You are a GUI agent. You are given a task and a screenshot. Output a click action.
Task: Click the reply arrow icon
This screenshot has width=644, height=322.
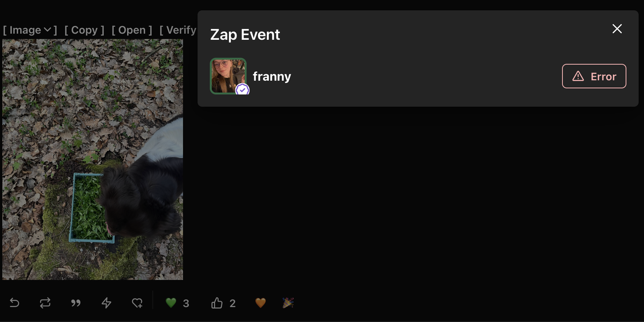click(15, 303)
